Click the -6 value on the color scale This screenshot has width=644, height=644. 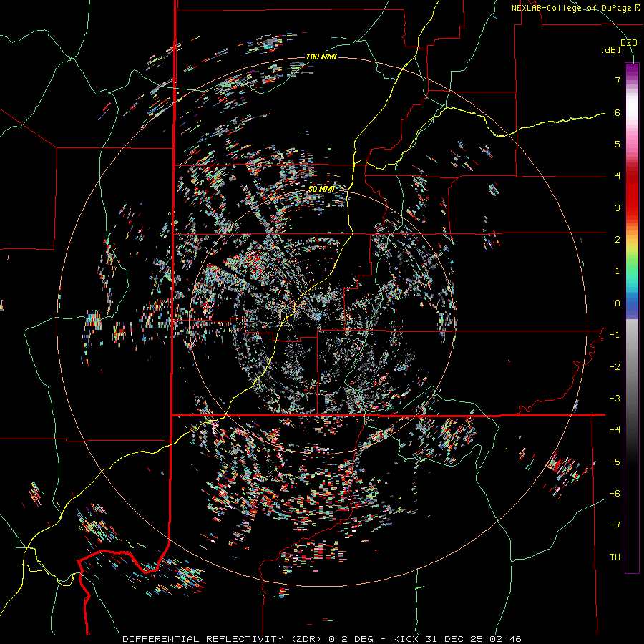615,494
